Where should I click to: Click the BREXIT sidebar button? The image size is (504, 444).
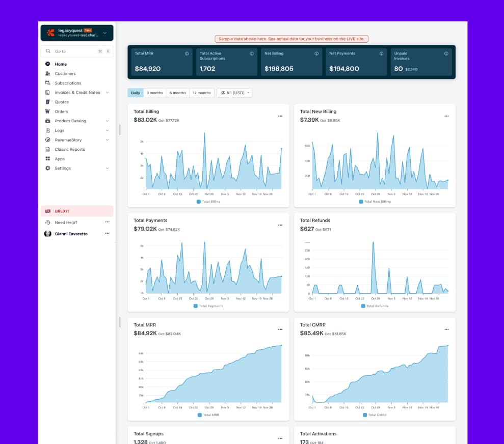pyautogui.click(x=61, y=210)
